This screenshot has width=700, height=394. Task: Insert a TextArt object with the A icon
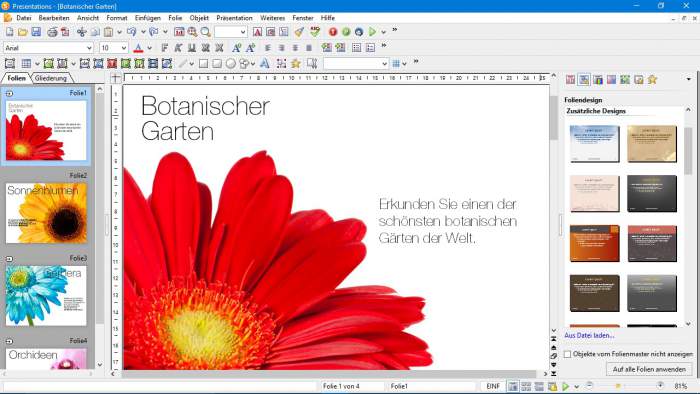(264, 64)
